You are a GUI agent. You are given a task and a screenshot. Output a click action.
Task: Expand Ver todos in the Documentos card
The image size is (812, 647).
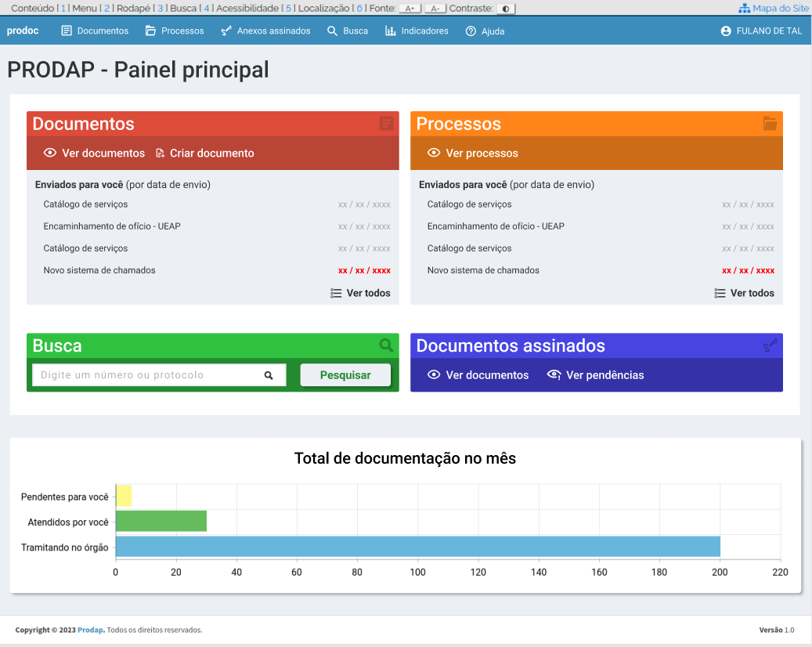(x=360, y=293)
